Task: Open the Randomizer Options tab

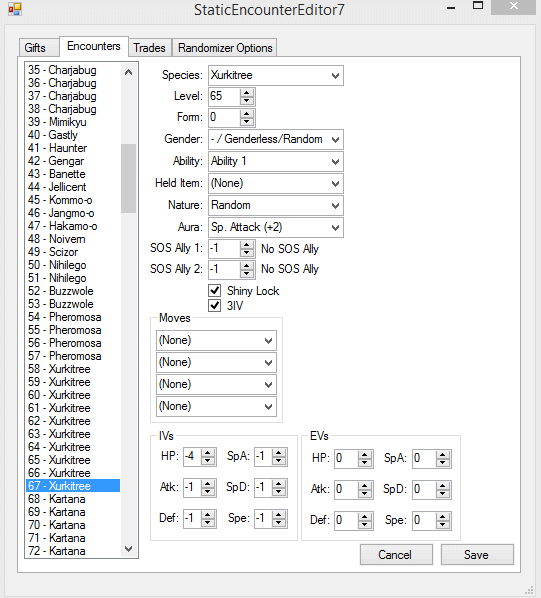Action: (225, 48)
